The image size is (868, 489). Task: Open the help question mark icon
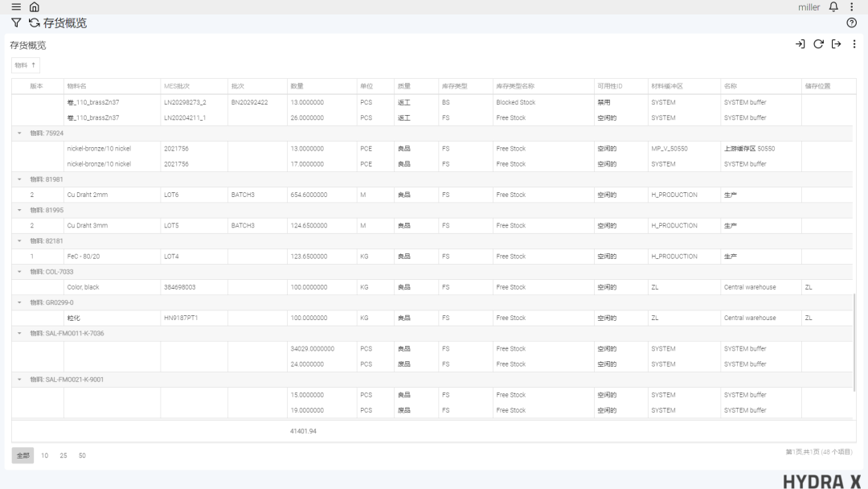[x=852, y=23]
